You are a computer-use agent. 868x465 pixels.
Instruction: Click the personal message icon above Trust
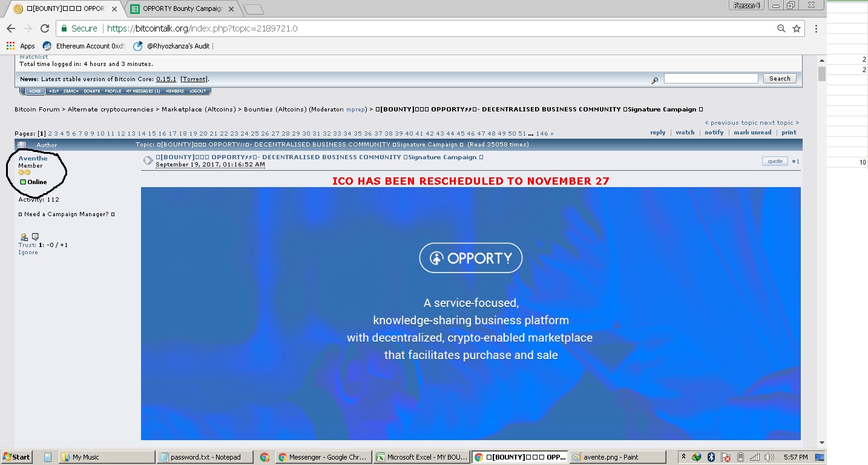tap(35, 237)
